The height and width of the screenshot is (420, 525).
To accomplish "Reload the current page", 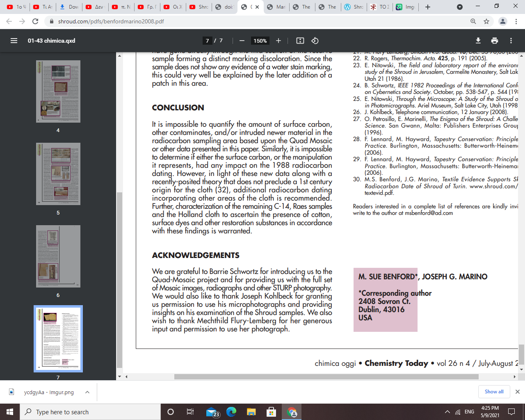I will point(35,21).
